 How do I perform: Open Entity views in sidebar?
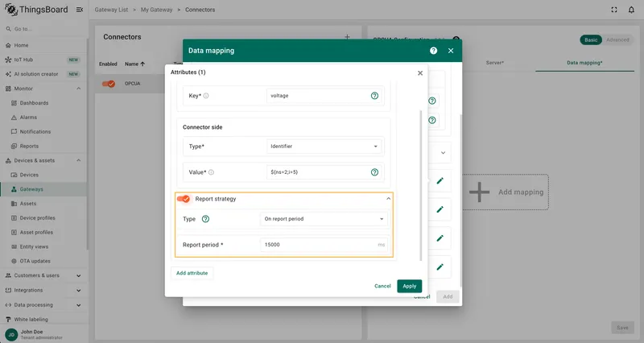[x=43, y=246]
